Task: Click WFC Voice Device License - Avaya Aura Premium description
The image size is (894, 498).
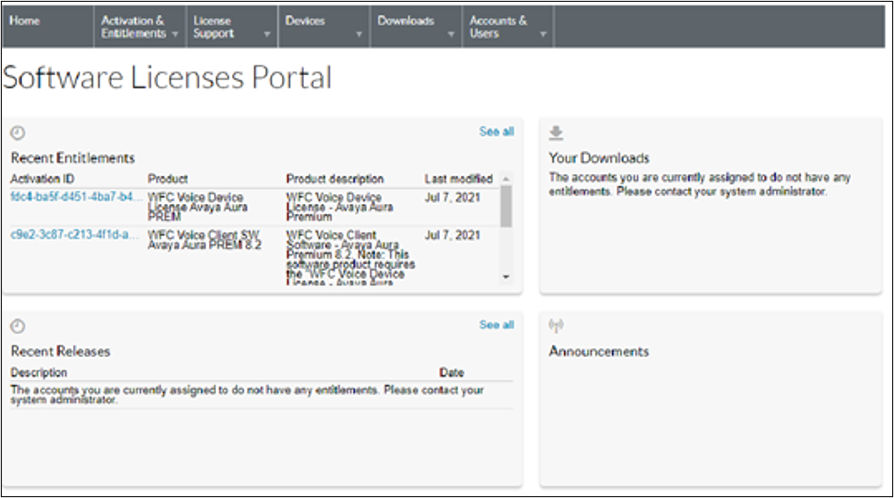Action: click(x=340, y=207)
